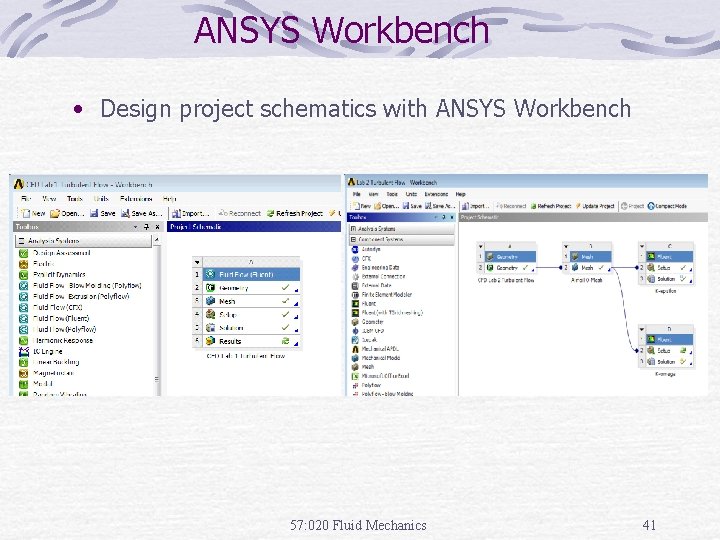The image size is (720, 540).
Task: Open Extensions menu in right Lab 2 window
Action: (x=436, y=194)
